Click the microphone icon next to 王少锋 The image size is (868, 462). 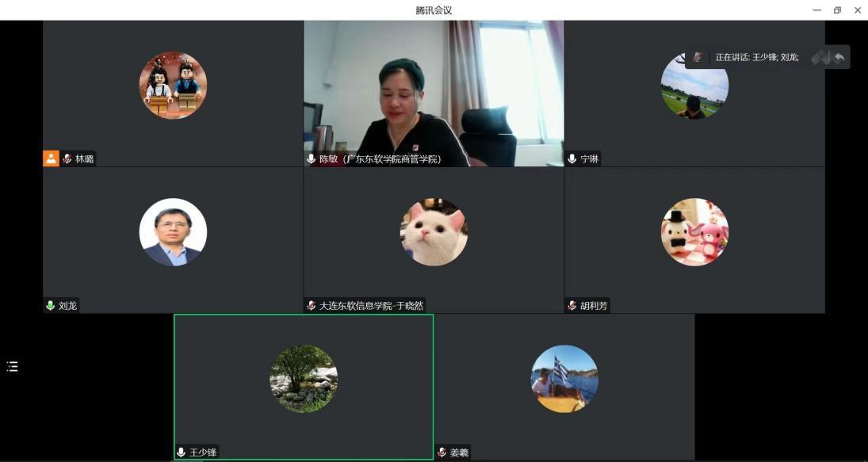(182, 452)
